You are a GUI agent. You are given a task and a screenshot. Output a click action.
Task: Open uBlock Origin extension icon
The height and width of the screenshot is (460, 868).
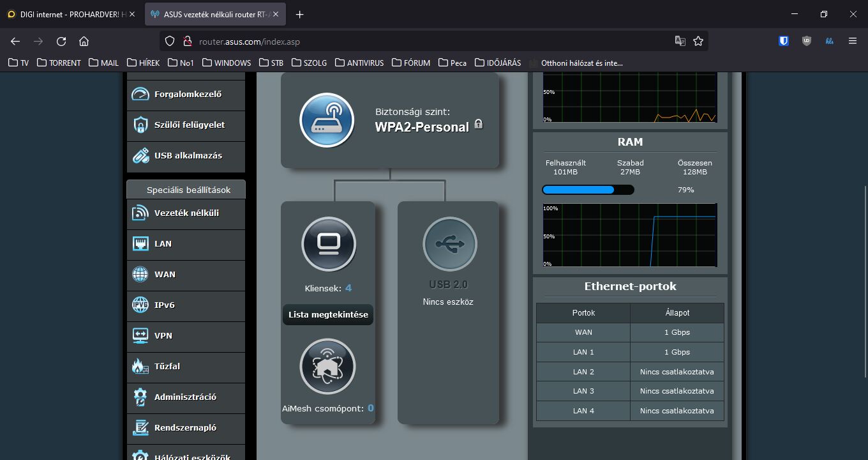click(x=807, y=41)
